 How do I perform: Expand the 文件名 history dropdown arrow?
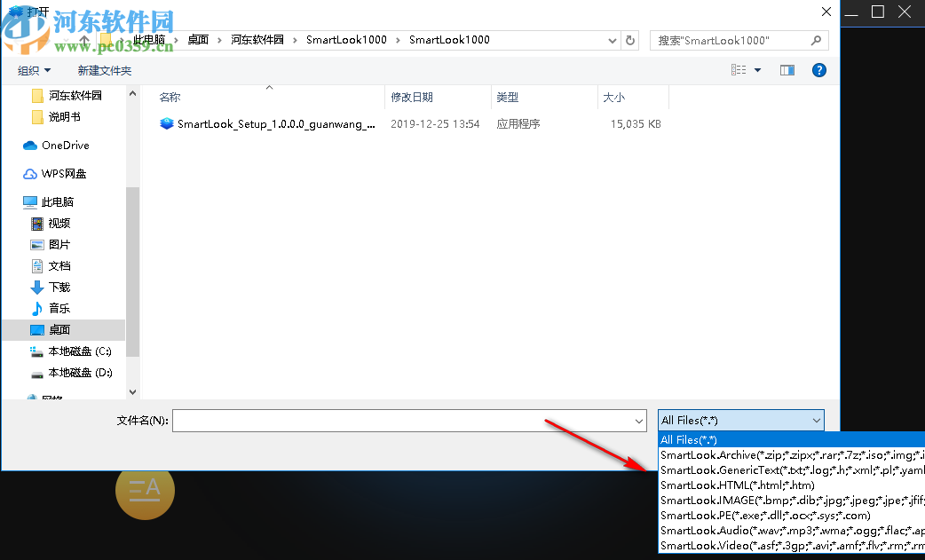[639, 421]
